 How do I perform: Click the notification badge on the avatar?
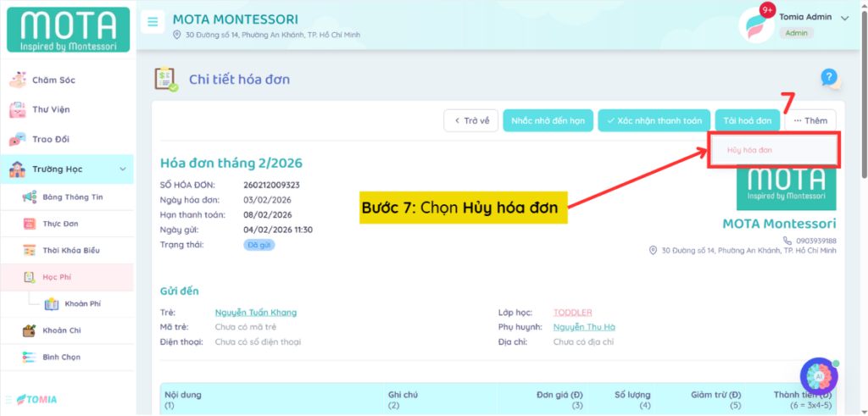[768, 10]
